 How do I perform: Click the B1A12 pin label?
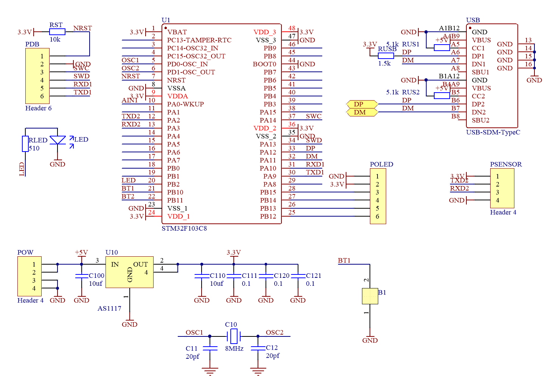[x=449, y=76]
